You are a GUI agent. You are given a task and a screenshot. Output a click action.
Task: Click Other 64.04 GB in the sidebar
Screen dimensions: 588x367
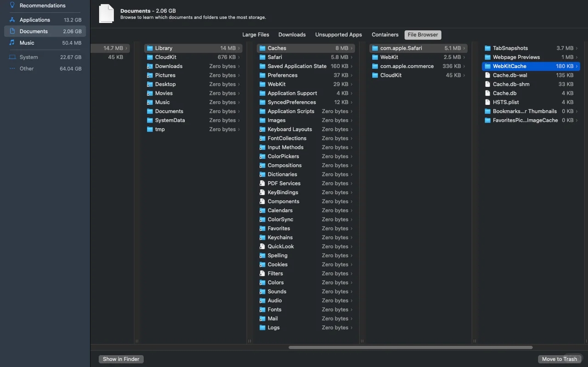(x=45, y=69)
